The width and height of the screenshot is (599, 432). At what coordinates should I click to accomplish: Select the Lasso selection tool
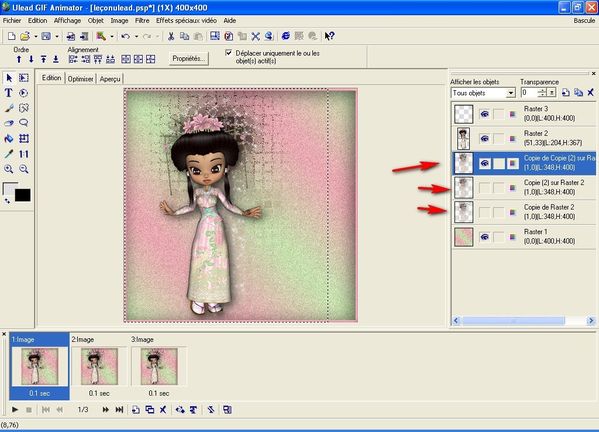pos(24,123)
